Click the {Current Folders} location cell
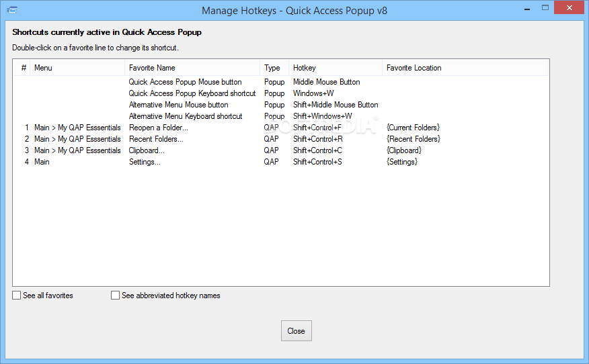The height and width of the screenshot is (364, 589). point(414,128)
